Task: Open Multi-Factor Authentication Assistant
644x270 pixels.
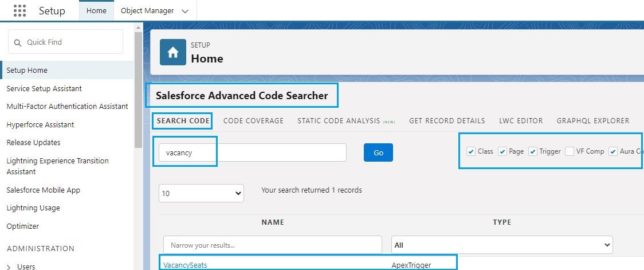Action: point(68,107)
